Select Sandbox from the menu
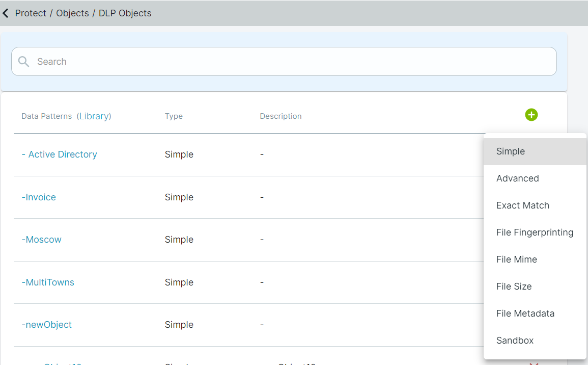Screen dimensions: 588x365 (x=535, y=341)
